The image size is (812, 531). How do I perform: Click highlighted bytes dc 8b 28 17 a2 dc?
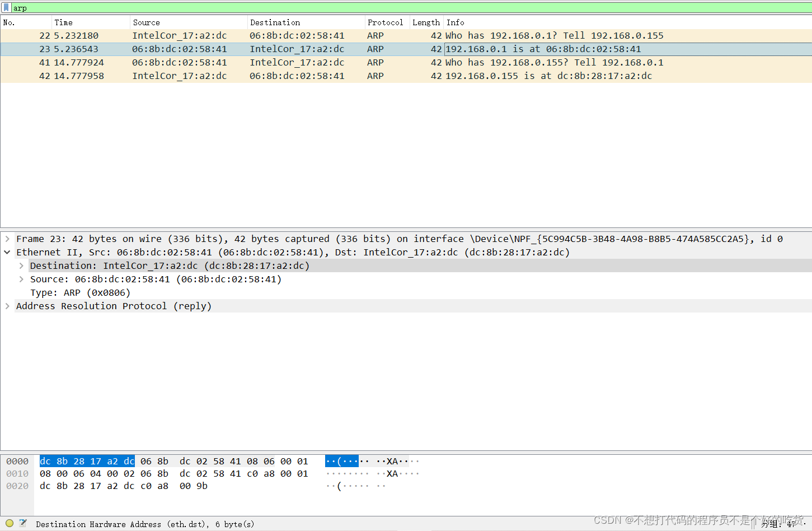pos(87,461)
